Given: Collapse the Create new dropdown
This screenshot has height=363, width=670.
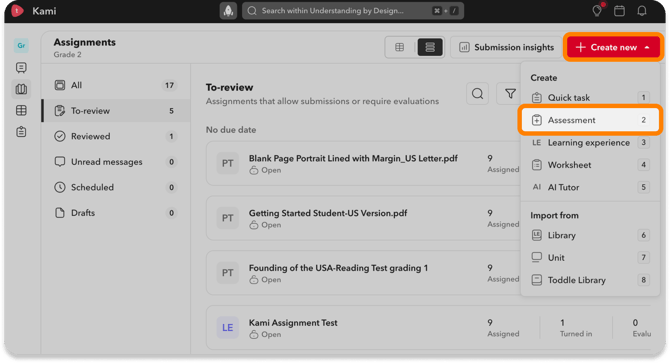Looking at the screenshot, I should click(613, 47).
